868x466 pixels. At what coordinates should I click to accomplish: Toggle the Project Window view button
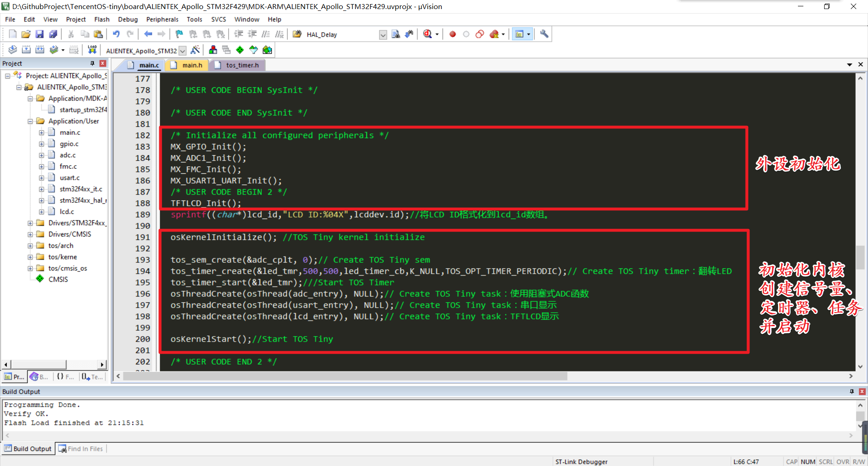pos(519,34)
